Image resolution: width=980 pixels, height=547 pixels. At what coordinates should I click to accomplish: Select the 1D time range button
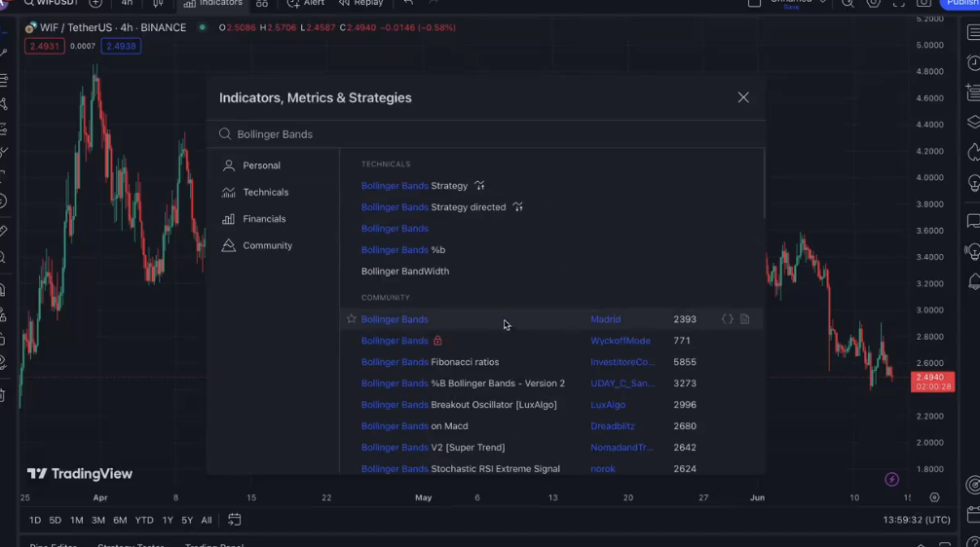(x=35, y=521)
